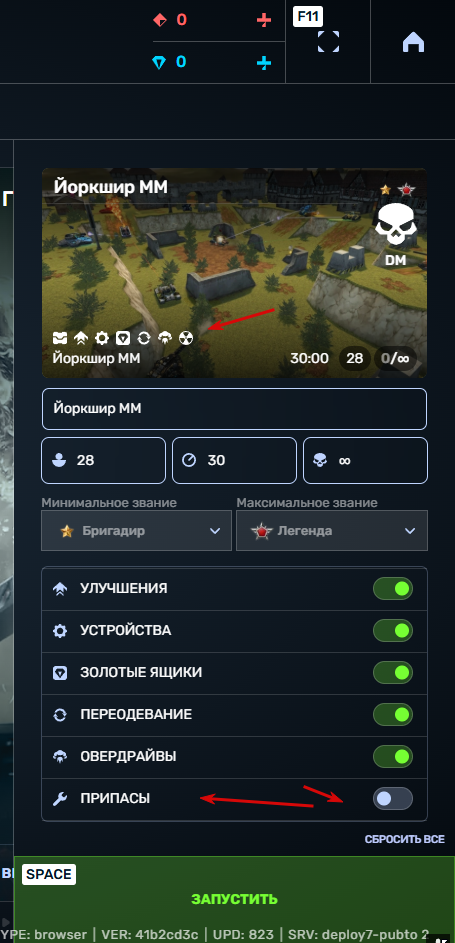Viewport: 455px width, 943px height.
Task: Disable the ОВЕРДРАЙВЫ toggle
Action: (x=393, y=757)
